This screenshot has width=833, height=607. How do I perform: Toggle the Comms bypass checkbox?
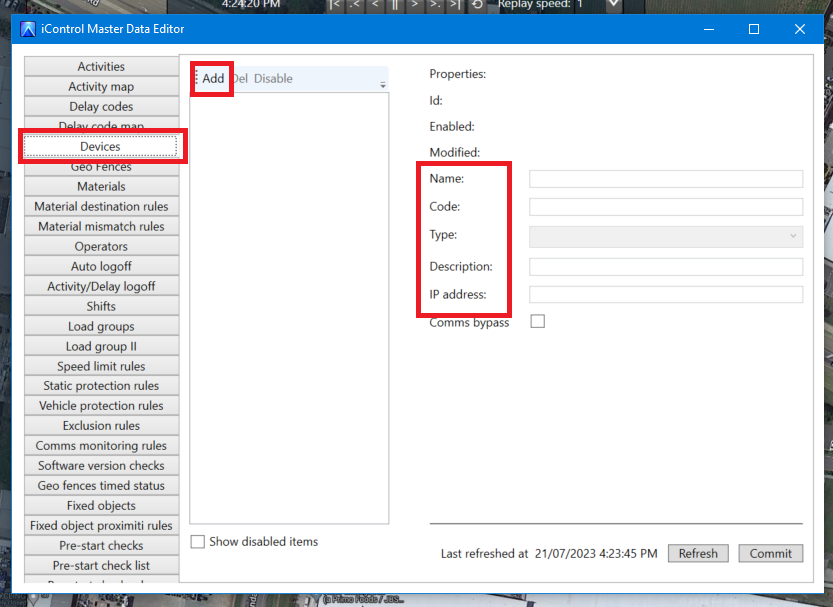click(x=538, y=321)
